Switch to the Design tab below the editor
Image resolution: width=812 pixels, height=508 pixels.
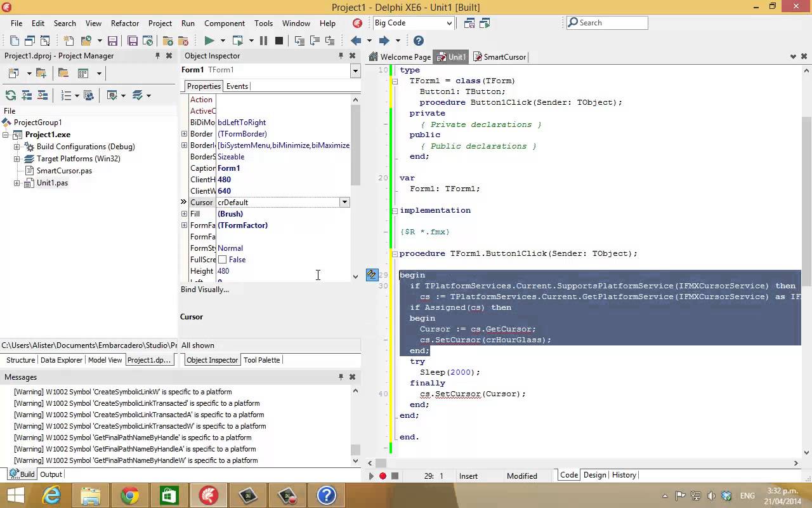tap(594, 474)
